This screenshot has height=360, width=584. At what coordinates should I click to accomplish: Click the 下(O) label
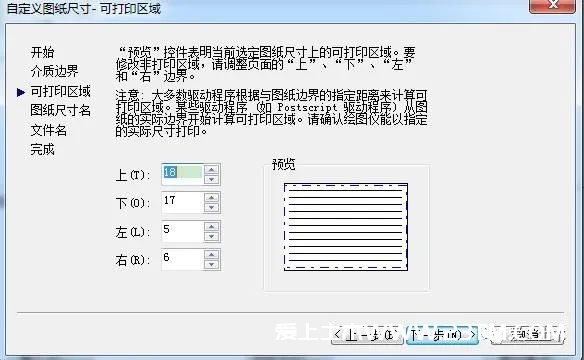[133, 203]
